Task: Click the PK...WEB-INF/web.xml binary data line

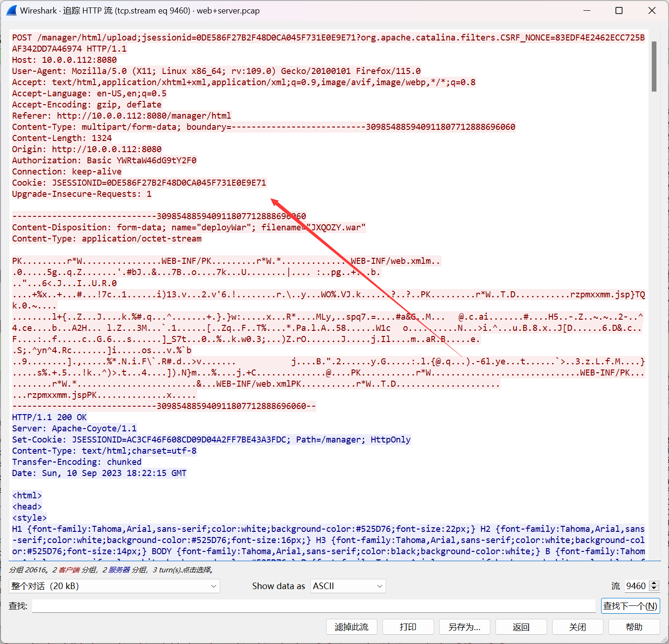Action: click(x=226, y=261)
